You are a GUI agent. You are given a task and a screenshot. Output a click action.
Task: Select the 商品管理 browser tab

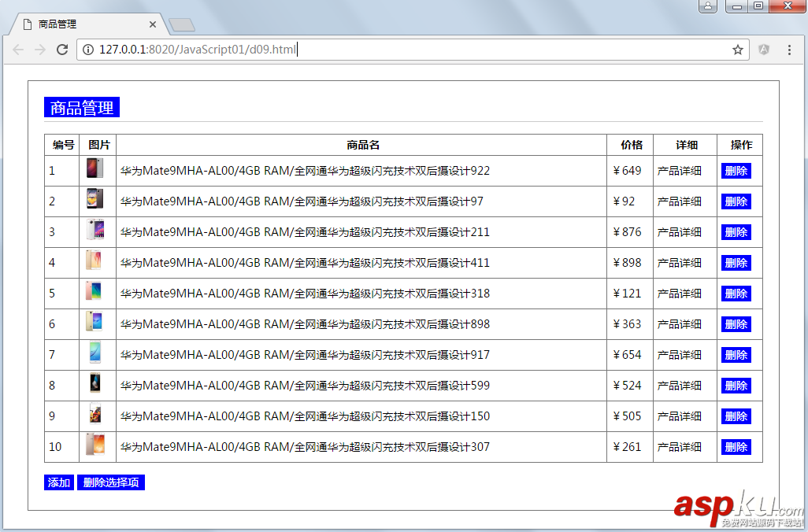coord(87,24)
